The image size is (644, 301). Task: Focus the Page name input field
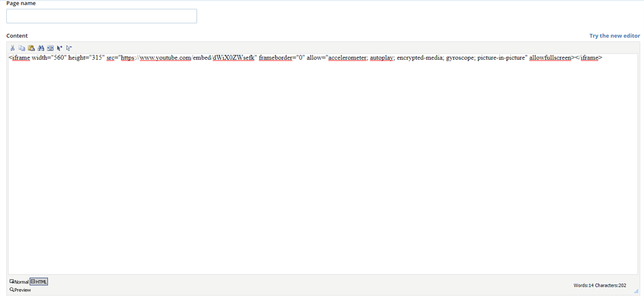(x=101, y=16)
